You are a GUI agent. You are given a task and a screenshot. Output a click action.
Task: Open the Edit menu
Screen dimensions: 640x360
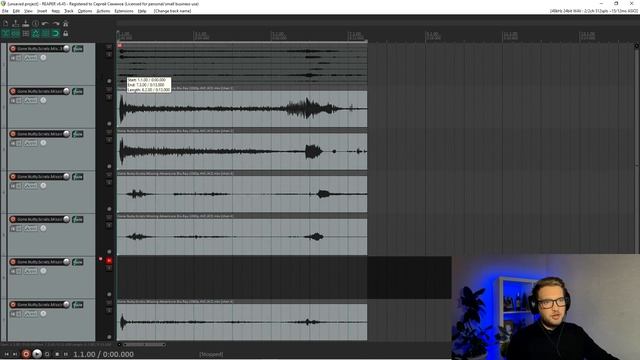[16, 11]
